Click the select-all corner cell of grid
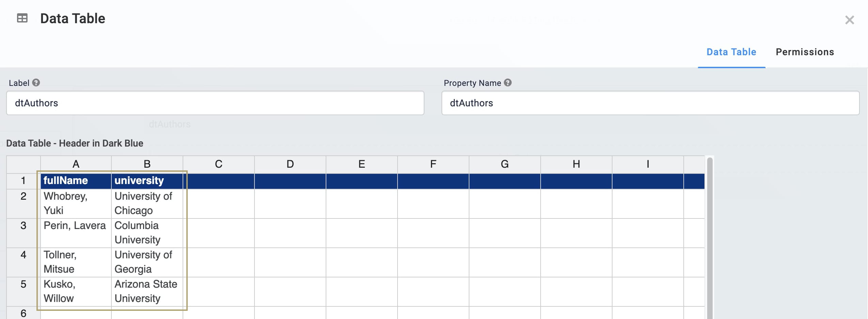 point(24,165)
